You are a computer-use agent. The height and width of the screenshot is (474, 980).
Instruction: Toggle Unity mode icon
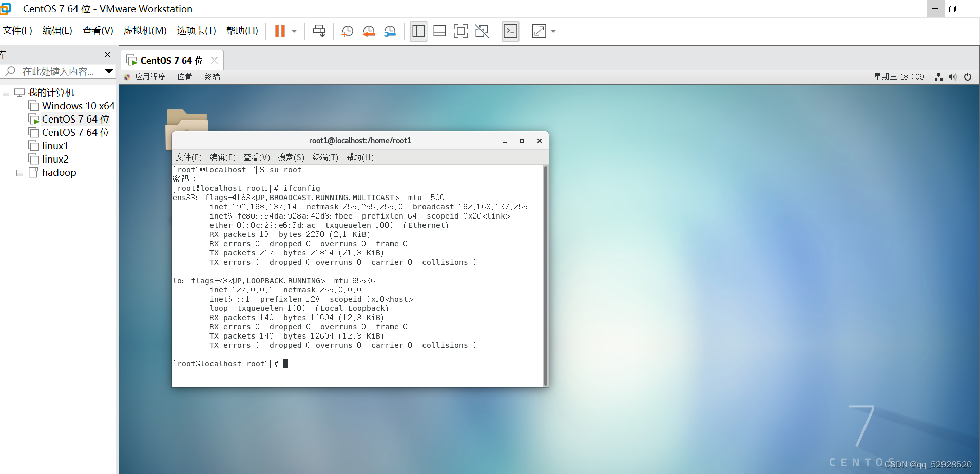tap(482, 31)
